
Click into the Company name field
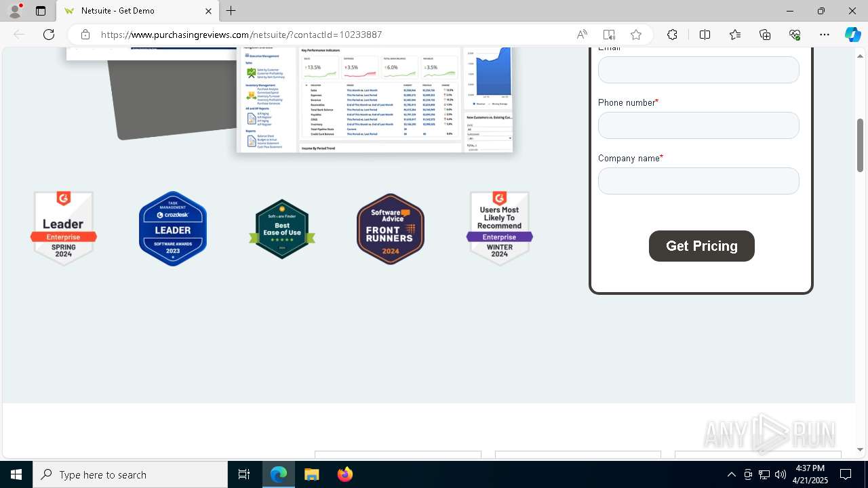click(698, 181)
